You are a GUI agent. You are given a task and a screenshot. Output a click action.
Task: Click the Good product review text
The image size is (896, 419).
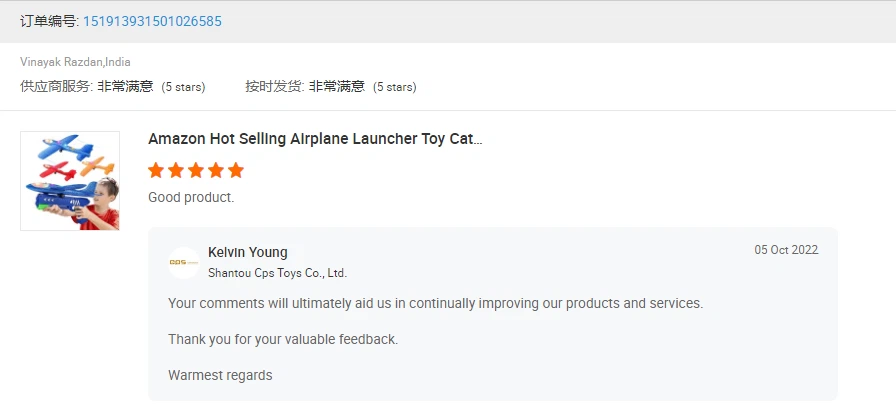pyautogui.click(x=191, y=198)
